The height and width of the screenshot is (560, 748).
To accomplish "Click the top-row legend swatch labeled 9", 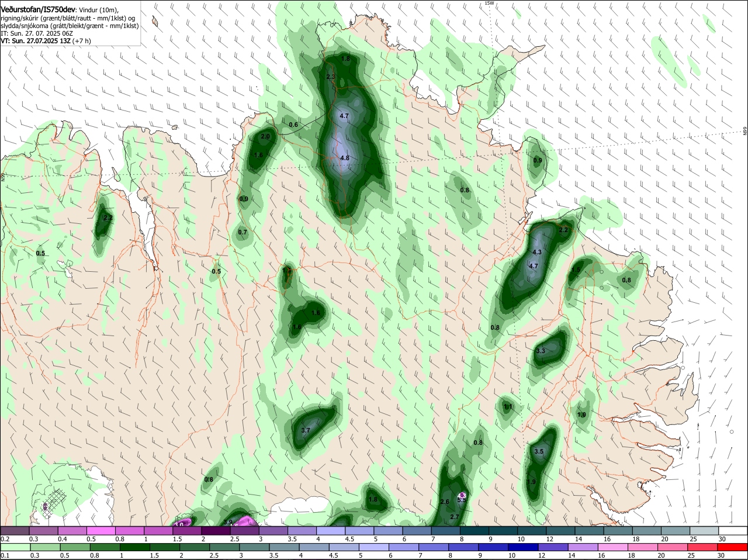I will pos(503,531).
